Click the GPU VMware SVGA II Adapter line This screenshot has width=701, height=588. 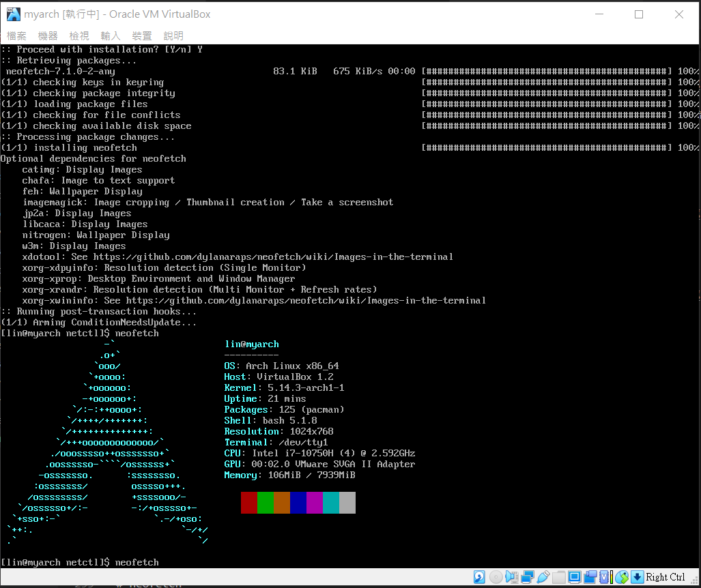319,465
